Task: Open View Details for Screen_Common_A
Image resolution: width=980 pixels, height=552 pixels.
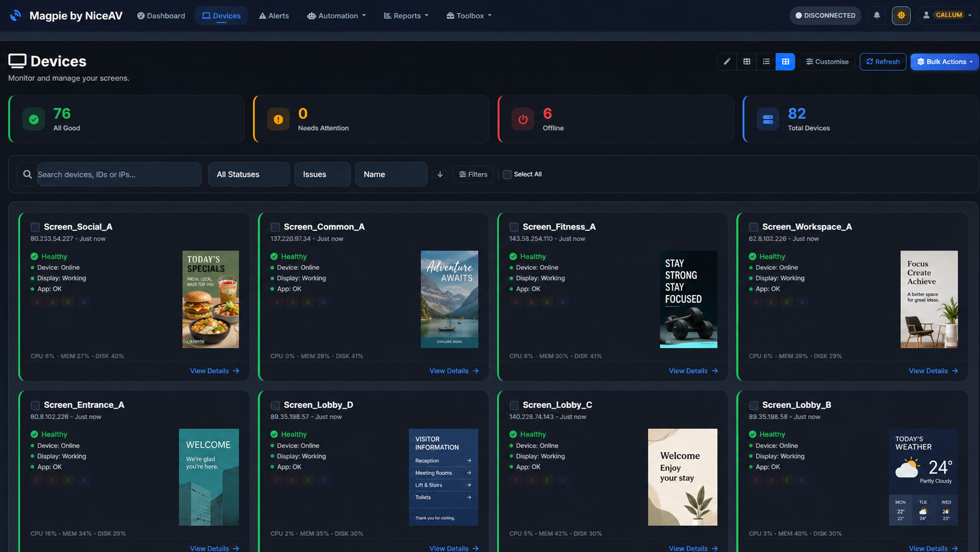Action: (454, 371)
